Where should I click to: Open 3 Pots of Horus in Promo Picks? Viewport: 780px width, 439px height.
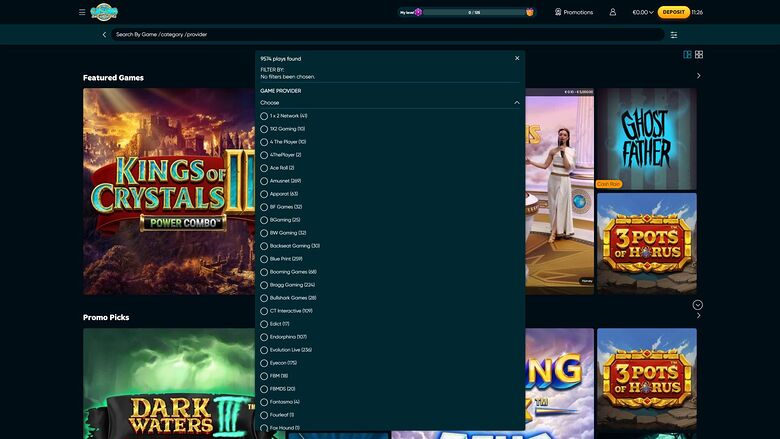[647, 380]
